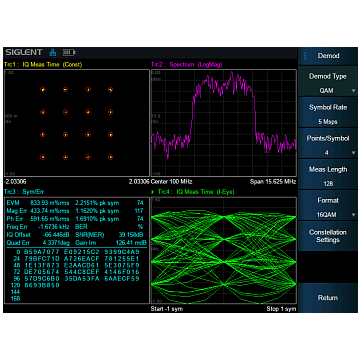
Task: Click the Span 15.625 MHz label
Action: tap(273, 182)
